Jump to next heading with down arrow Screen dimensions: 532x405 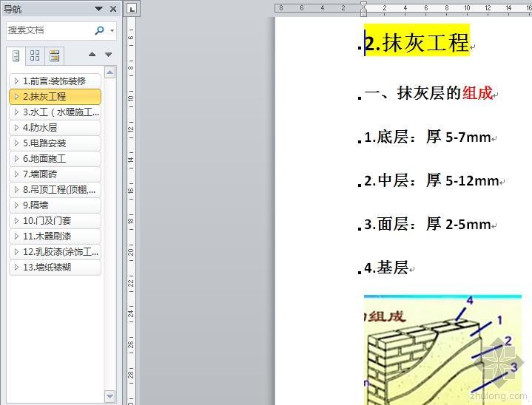[108, 55]
